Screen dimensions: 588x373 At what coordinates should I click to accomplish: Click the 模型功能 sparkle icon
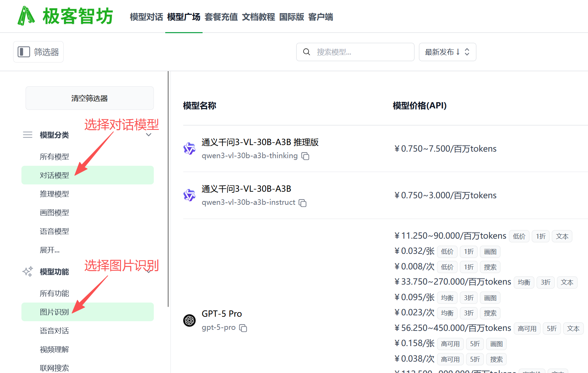click(x=28, y=272)
